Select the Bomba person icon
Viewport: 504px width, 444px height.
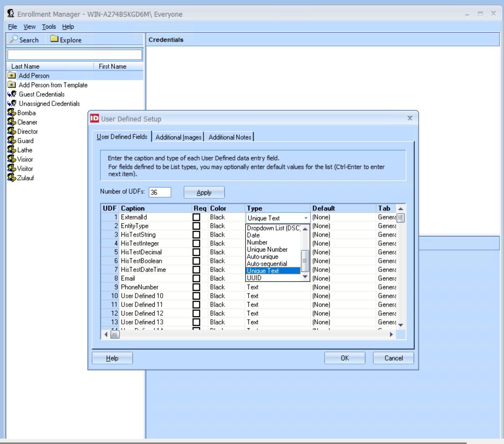[12, 112]
